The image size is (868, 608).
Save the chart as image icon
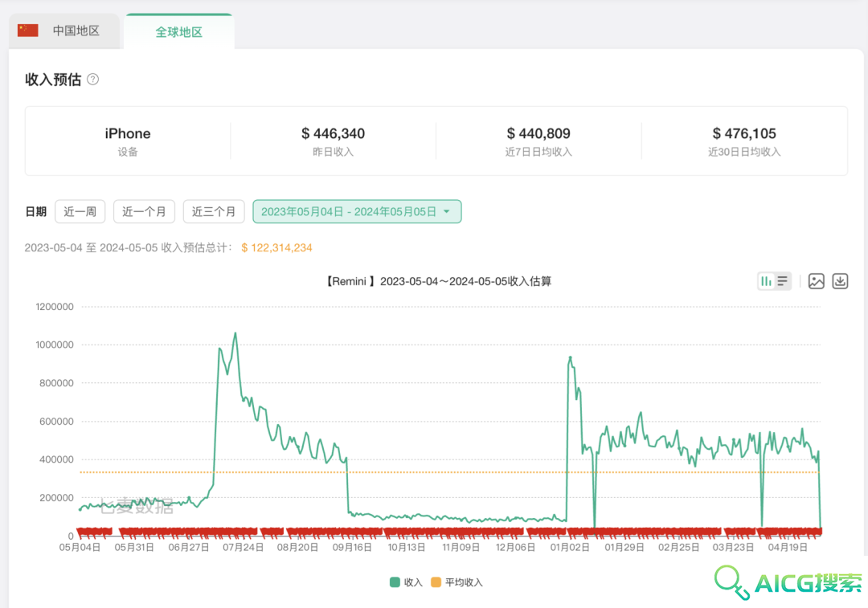[x=817, y=282]
